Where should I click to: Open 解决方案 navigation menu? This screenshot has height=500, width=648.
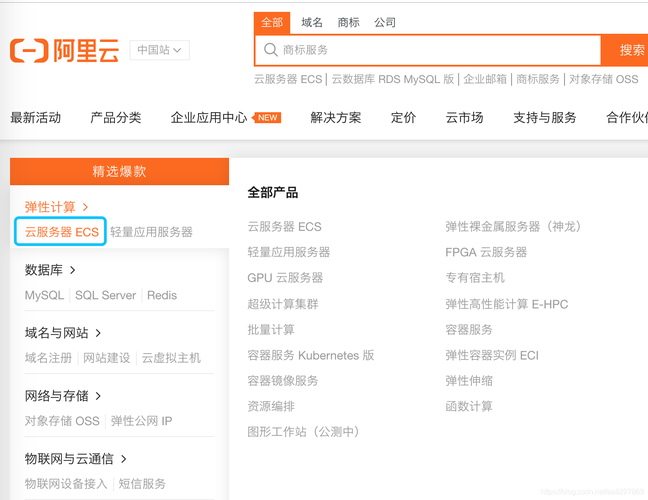pyautogui.click(x=336, y=118)
